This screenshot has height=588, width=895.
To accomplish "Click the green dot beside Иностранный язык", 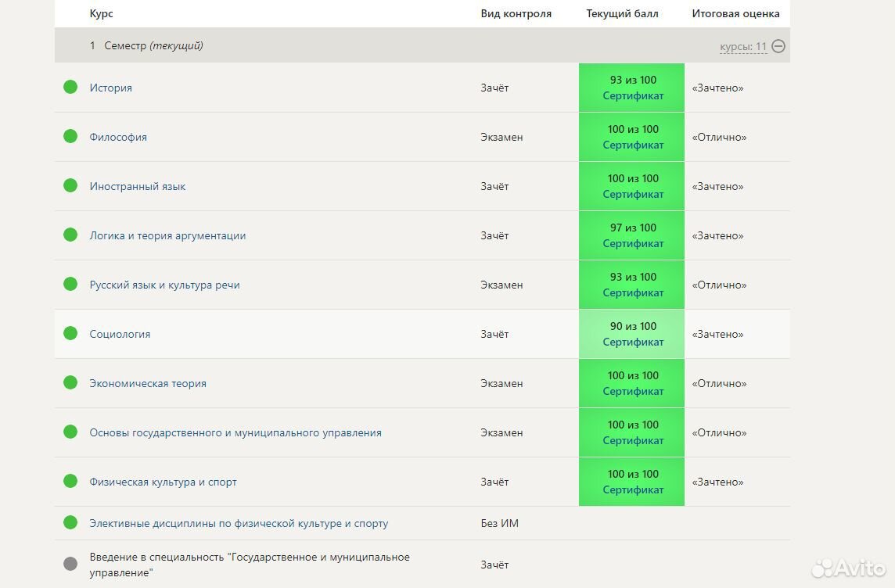I will [x=70, y=185].
